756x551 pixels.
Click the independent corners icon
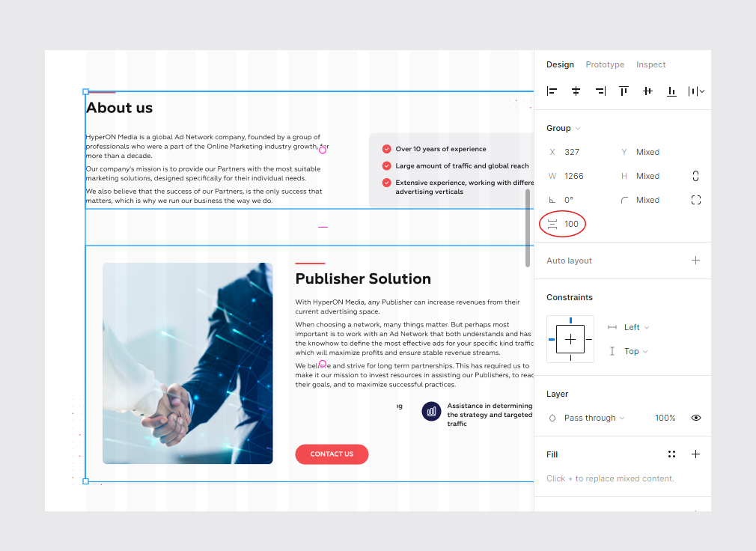coord(695,200)
